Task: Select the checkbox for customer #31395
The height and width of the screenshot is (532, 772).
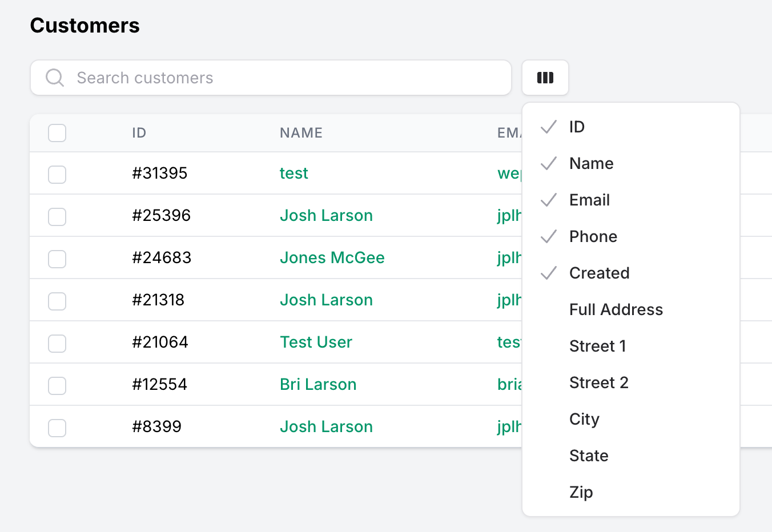Action: (x=57, y=174)
